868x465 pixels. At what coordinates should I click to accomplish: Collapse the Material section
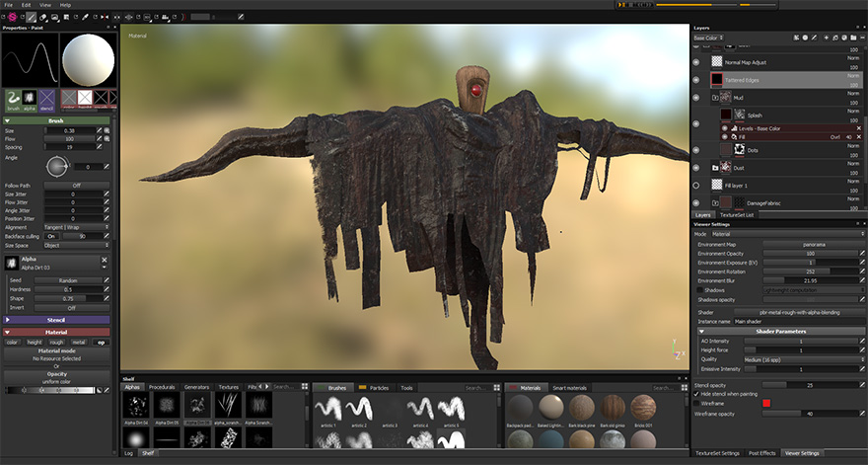[8, 332]
